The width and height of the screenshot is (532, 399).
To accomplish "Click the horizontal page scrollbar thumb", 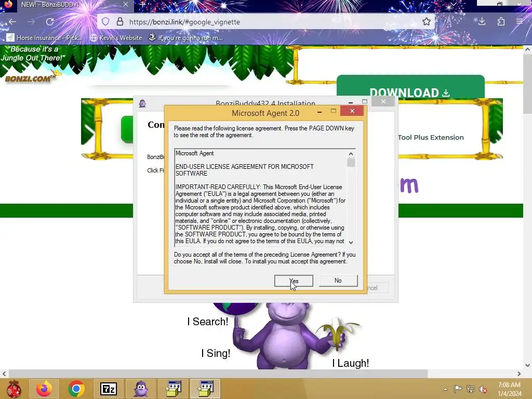I will (x=218, y=374).
